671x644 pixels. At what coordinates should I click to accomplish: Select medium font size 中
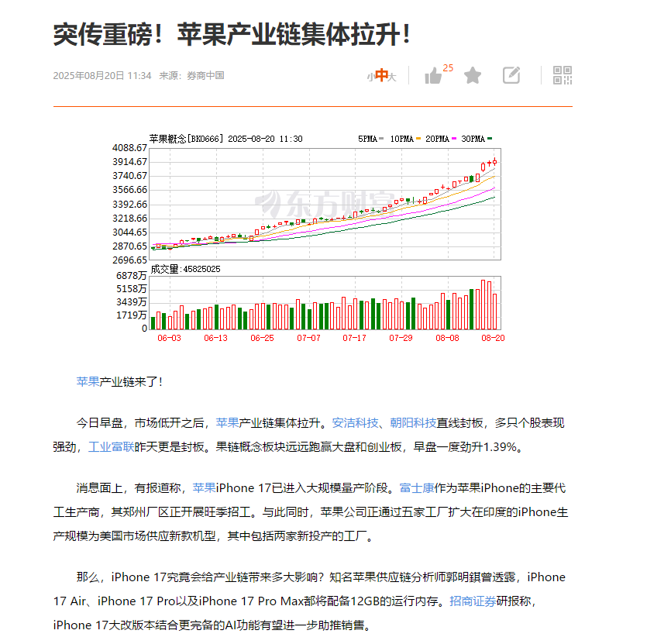point(382,75)
